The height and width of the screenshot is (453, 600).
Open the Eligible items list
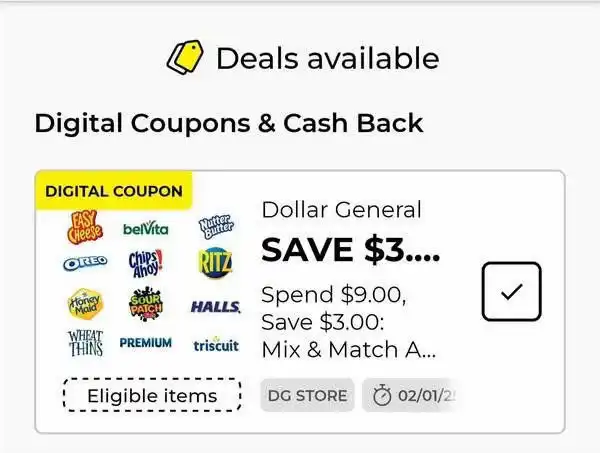click(152, 395)
